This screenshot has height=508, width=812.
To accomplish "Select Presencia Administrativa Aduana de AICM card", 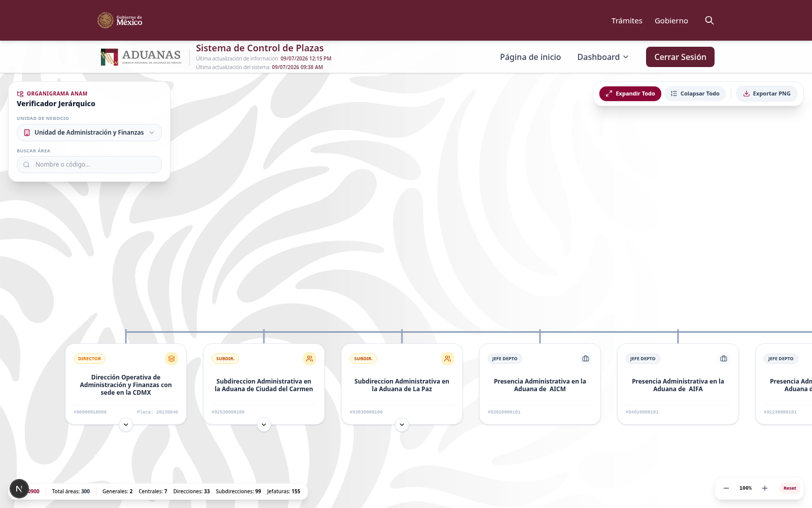I will pos(540,384).
